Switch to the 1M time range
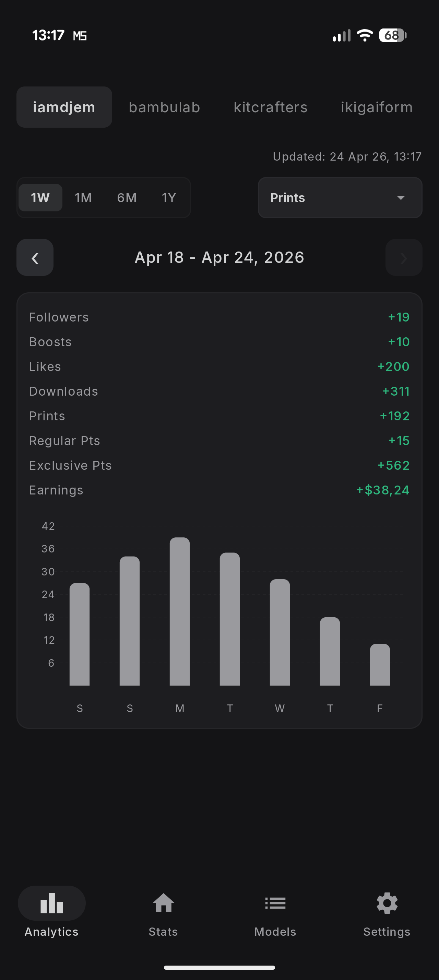 [x=83, y=198]
